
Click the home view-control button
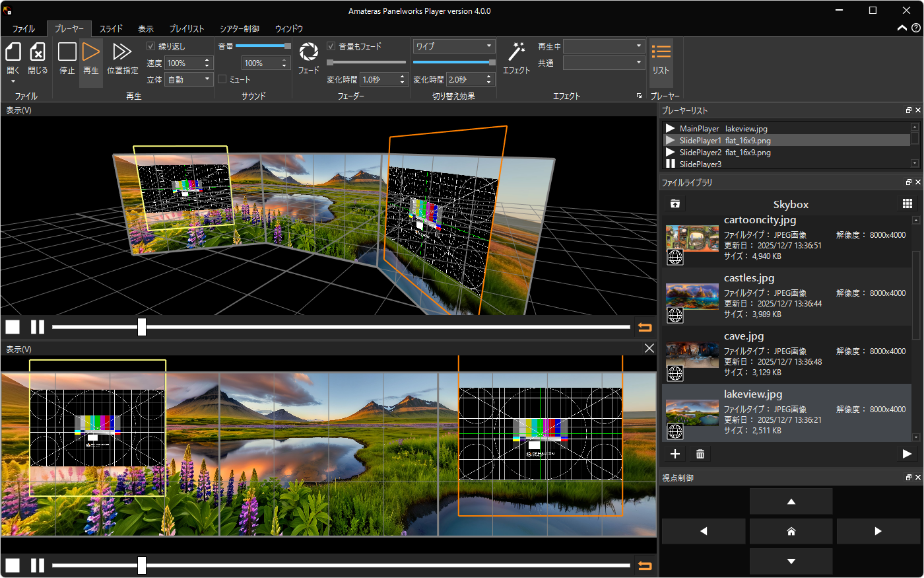[791, 531]
